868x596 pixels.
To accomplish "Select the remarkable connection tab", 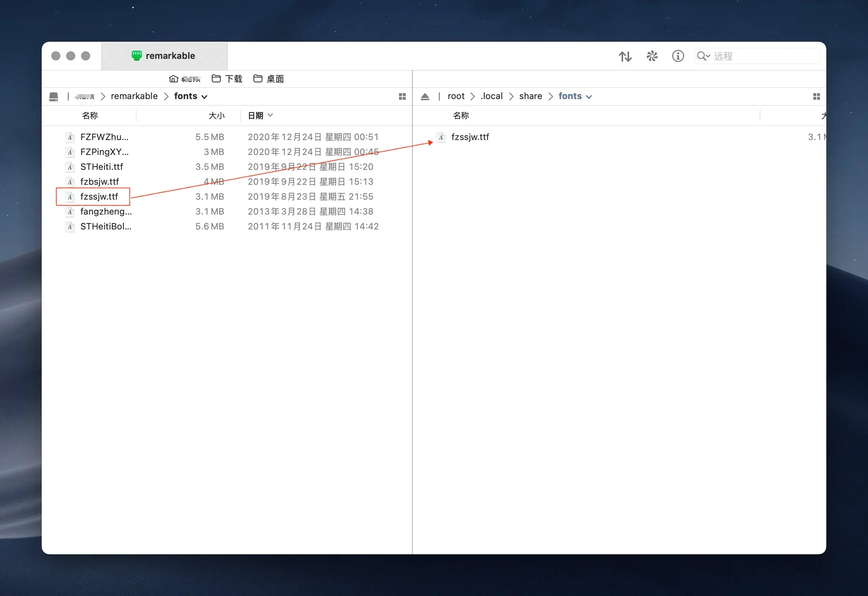I will [165, 56].
